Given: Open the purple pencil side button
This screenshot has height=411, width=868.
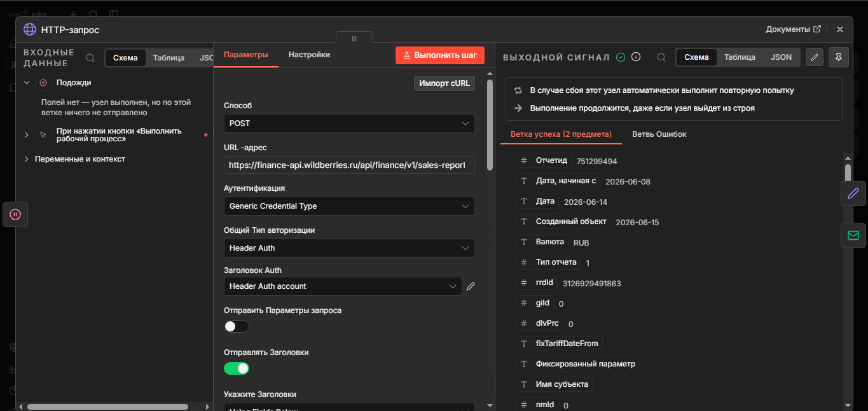Looking at the screenshot, I should [853, 193].
